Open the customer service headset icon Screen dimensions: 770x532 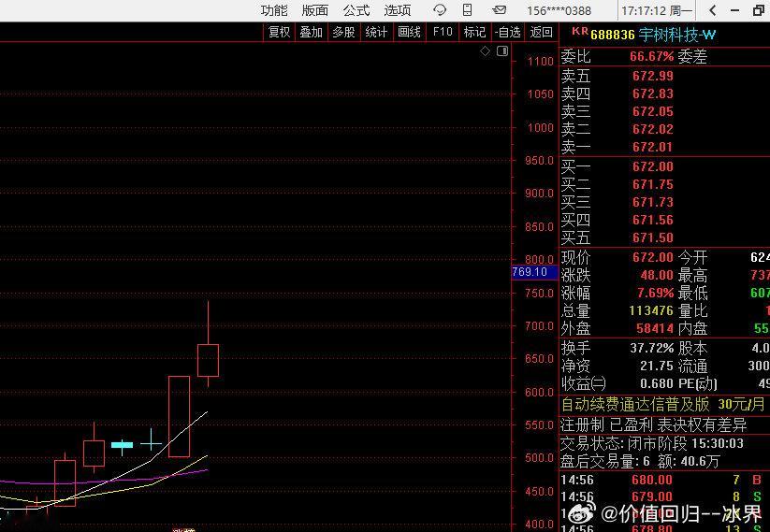[440, 9]
